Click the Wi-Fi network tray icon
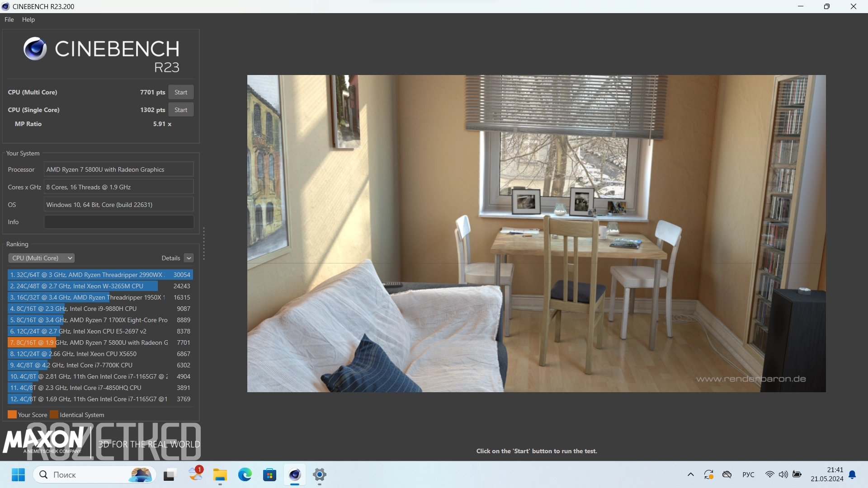 [769, 474]
